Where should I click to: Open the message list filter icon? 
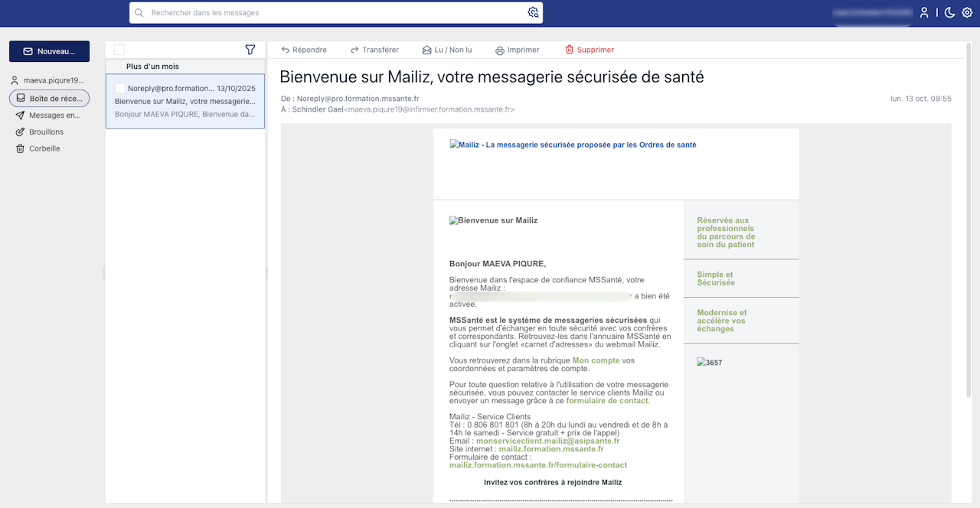[250, 50]
